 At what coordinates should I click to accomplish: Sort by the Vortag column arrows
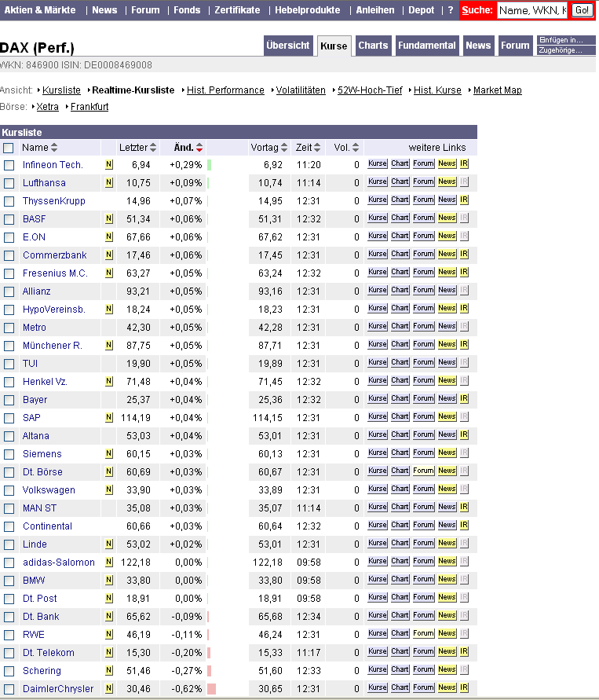(x=284, y=148)
